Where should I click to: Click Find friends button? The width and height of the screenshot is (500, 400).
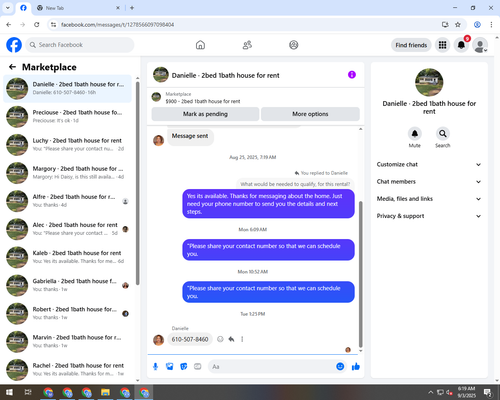tap(411, 45)
